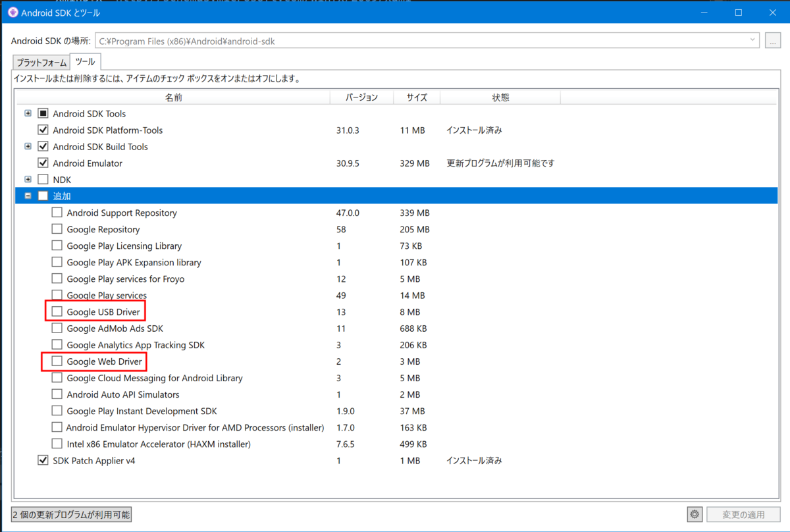Expand the Android SDK Tools node
The image size is (790, 532).
click(x=28, y=113)
